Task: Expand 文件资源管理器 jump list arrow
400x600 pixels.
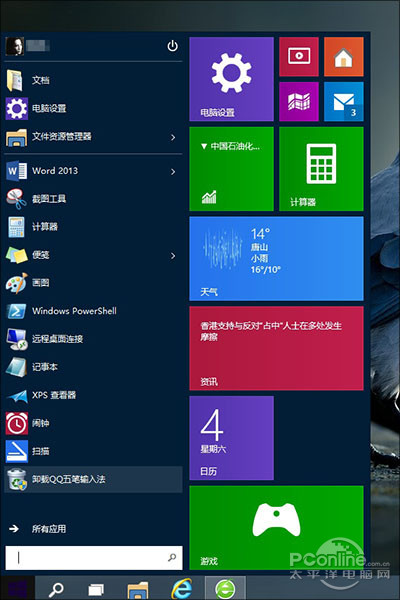Action: point(173,137)
